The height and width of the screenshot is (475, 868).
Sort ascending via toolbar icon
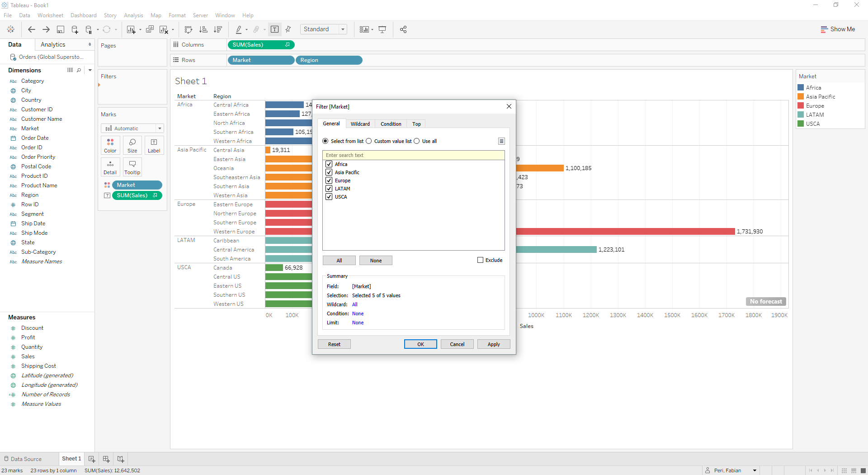[203, 29]
